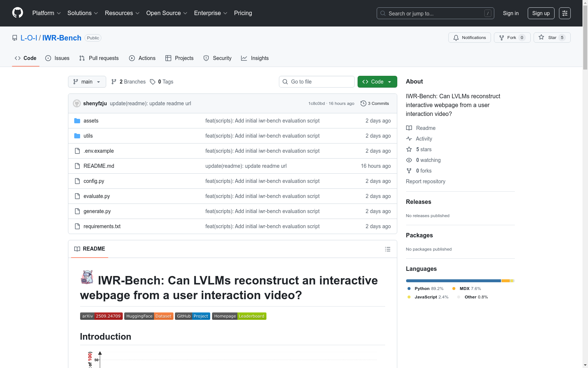Open the Homepage Leaderboard badge
This screenshot has height=368, width=588.
coord(239,316)
